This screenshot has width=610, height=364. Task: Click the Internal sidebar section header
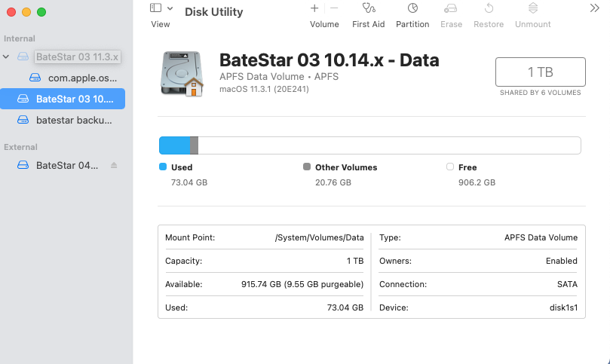pyautogui.click(x=20, y=38)
